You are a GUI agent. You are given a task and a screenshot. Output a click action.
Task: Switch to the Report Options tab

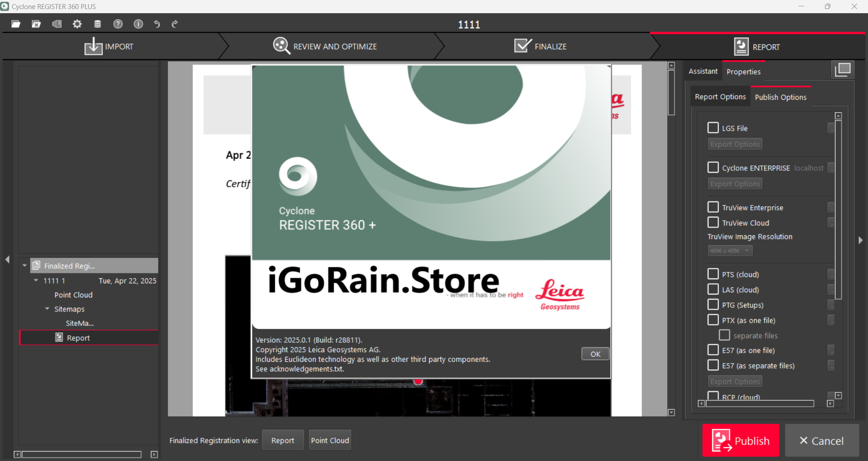(x=720, y=96)
